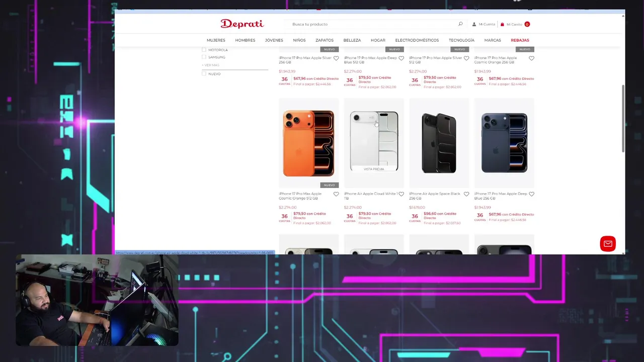Image resolution: width=644 pixels, height=362 pixels.
Task: Open the Marcas menu
Action: coord(493,40)
